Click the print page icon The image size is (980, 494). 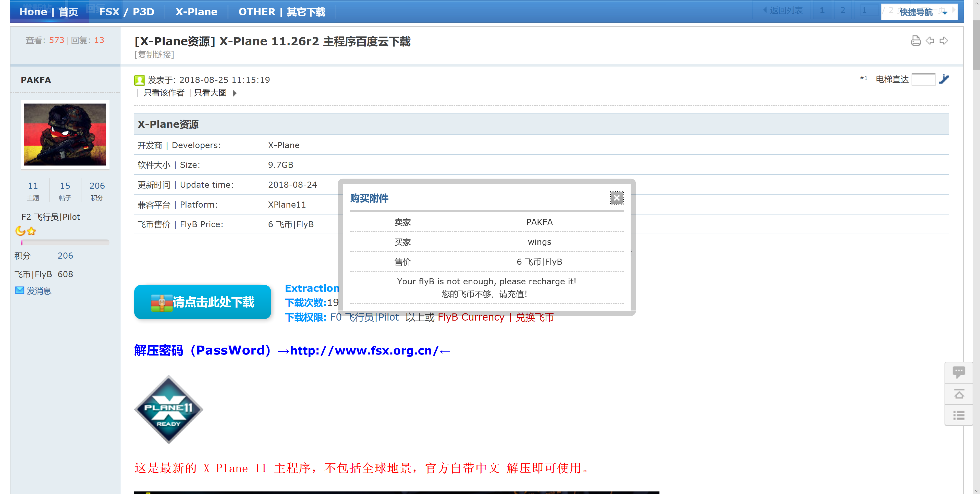point(916,41)
